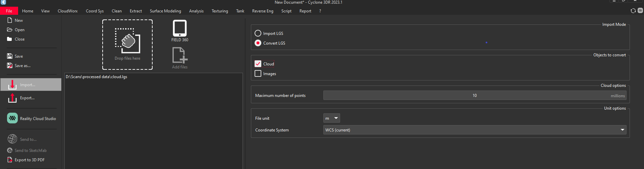Select the Import LGS radio button
Screen dimensions: 644x169
[x=258, y=33]
